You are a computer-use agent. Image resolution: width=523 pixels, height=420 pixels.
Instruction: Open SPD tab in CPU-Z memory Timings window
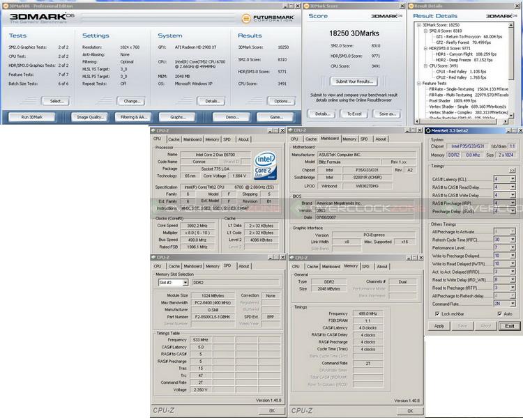[x=365, y=267]
